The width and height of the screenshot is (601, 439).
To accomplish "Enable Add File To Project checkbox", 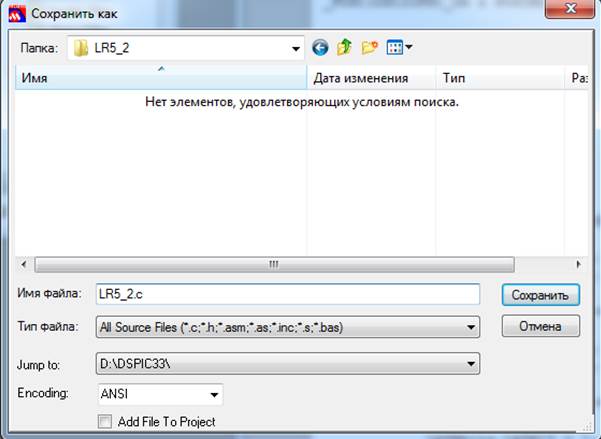I will tap(105, 421).
